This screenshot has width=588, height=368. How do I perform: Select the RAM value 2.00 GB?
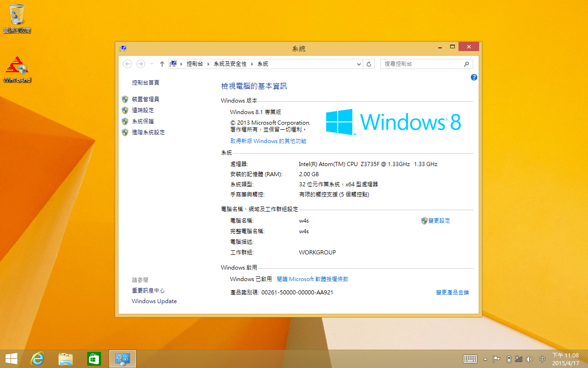coord(309,174)
